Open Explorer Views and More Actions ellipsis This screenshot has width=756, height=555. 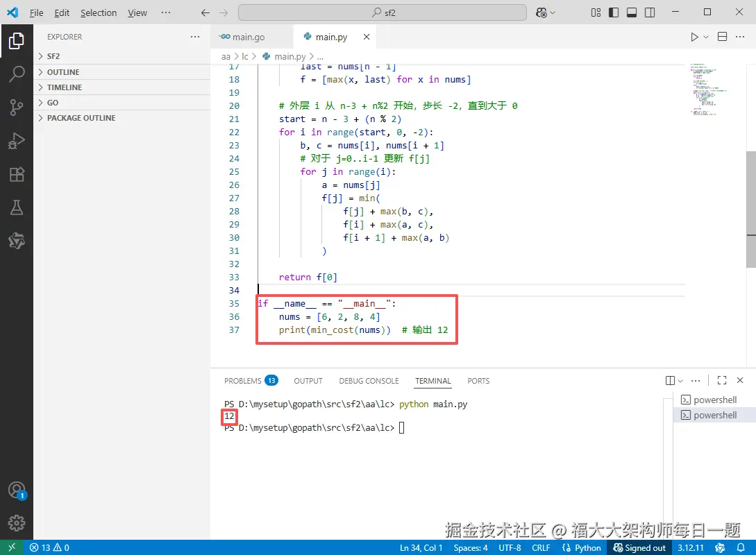pyautogui.click(x=195, y=37)
